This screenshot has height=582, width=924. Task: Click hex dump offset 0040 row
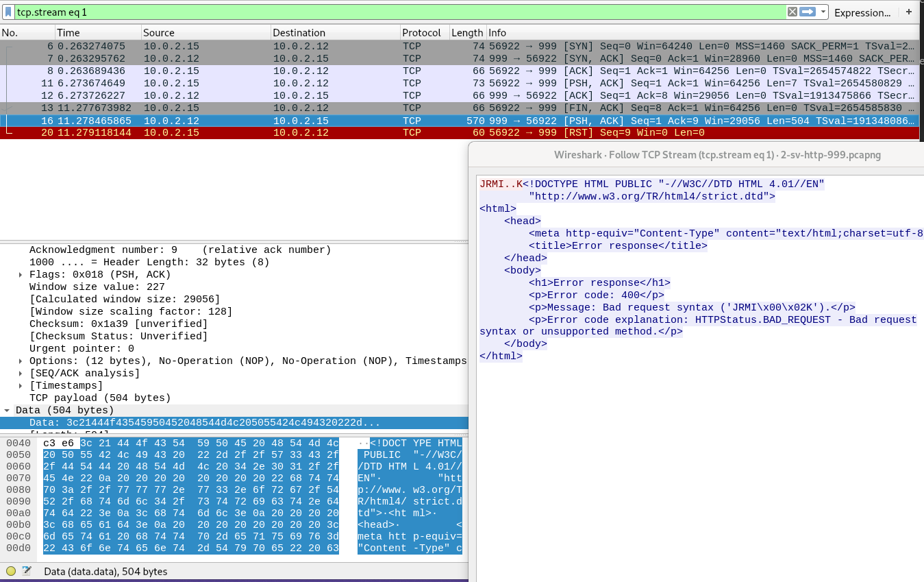(18, 444)
